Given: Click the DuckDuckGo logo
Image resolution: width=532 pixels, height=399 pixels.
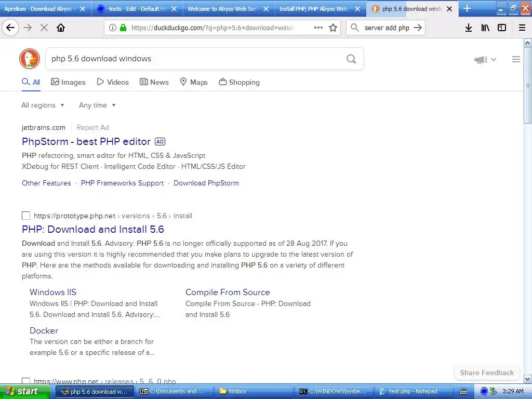Looking at the screenshot, I should [x=30, y=59].
